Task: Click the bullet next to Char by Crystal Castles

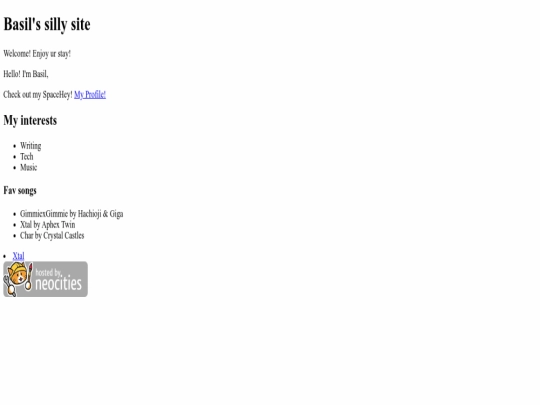Action: tap(14, 236)
